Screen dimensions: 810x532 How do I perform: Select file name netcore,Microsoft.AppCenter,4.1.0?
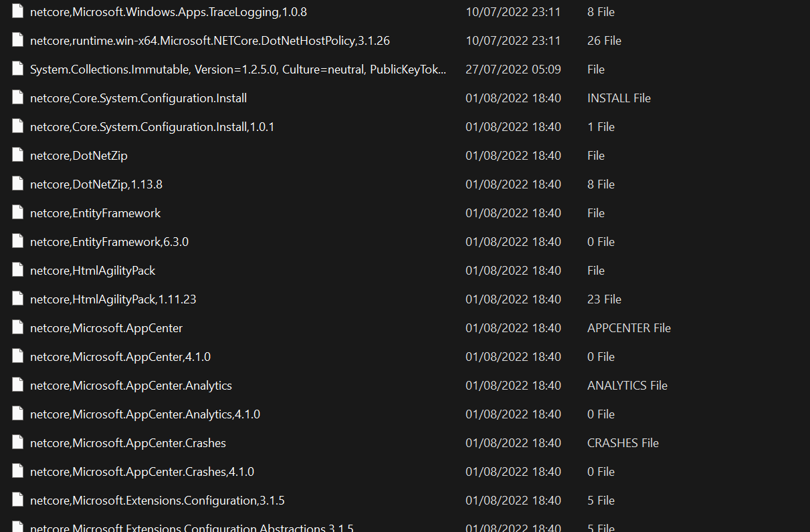120,357
